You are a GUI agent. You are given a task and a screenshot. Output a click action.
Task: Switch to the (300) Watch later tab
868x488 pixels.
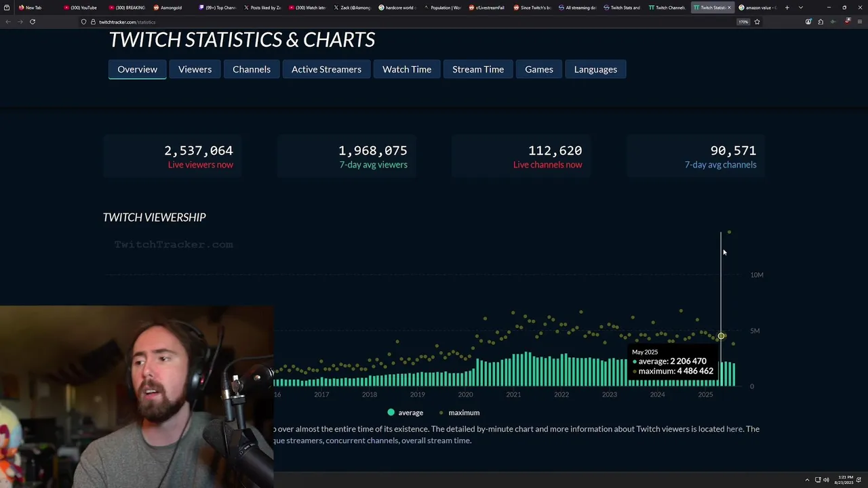[x=307, y=7]
